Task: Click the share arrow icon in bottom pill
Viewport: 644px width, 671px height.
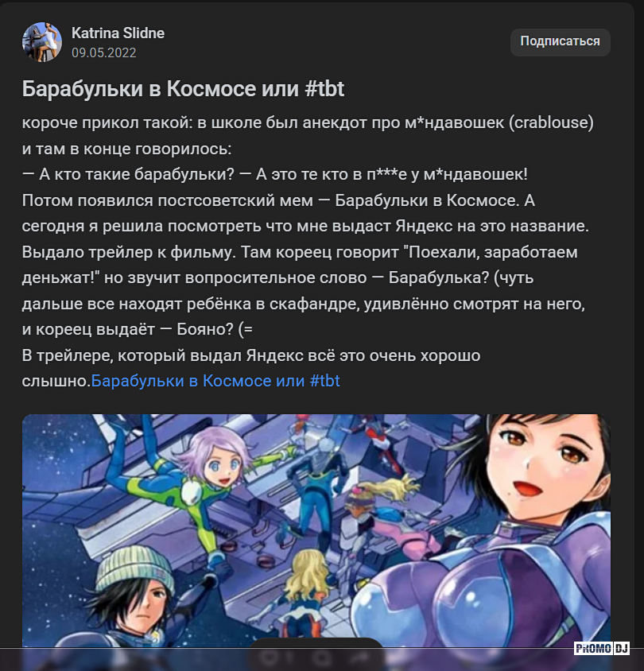Action: (358, 657)
